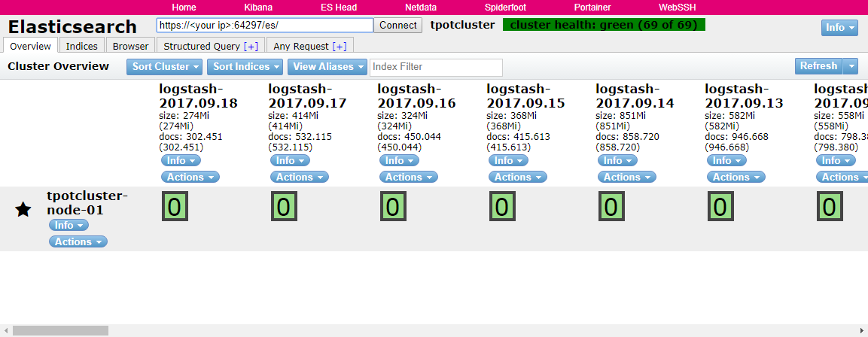The width and height of the screenshot is (868, 337).
Task: Open Kibana from the top navigation
Action: click(x=258, y=7)
